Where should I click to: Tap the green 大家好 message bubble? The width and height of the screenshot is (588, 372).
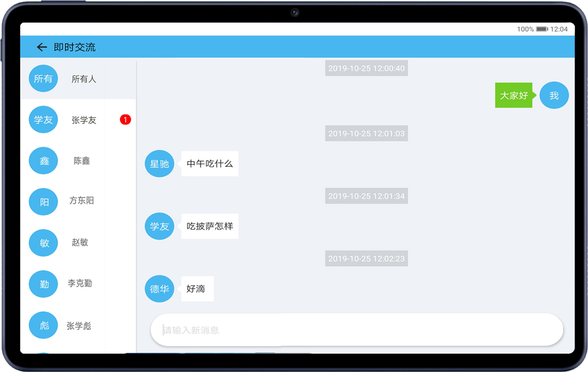pyautogui.click(x=513, y=95)
